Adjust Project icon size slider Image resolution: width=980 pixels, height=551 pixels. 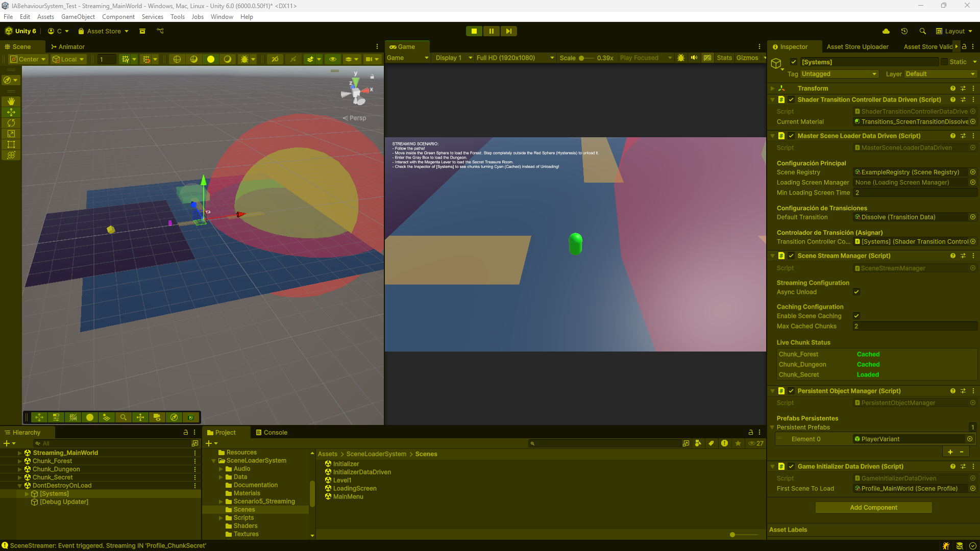tap(744, 535)
